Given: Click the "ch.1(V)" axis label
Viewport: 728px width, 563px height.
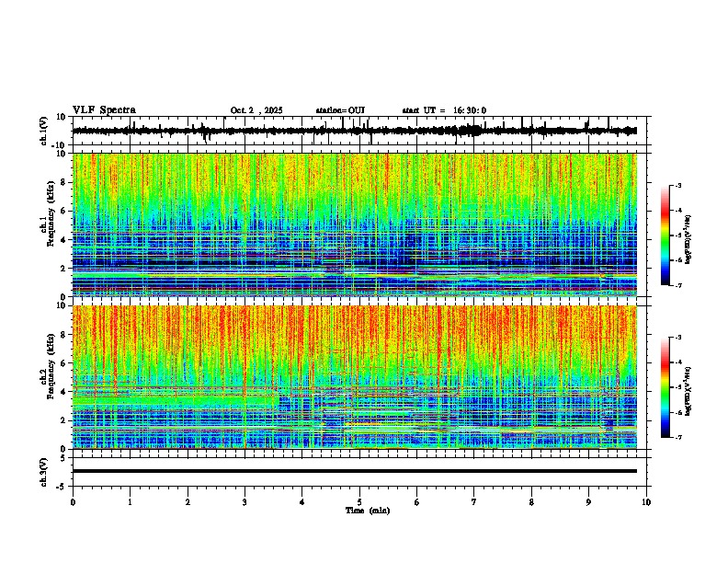Looking at the screenshot, I should (44, 131).
